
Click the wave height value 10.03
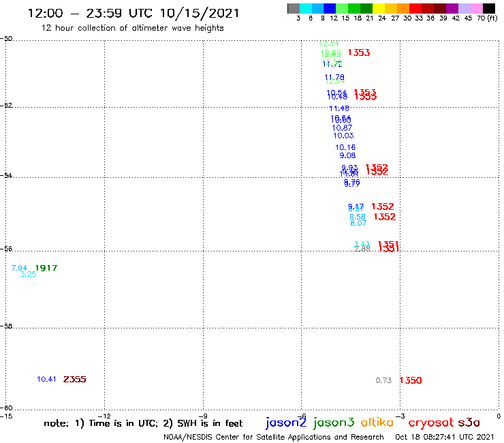343,136
